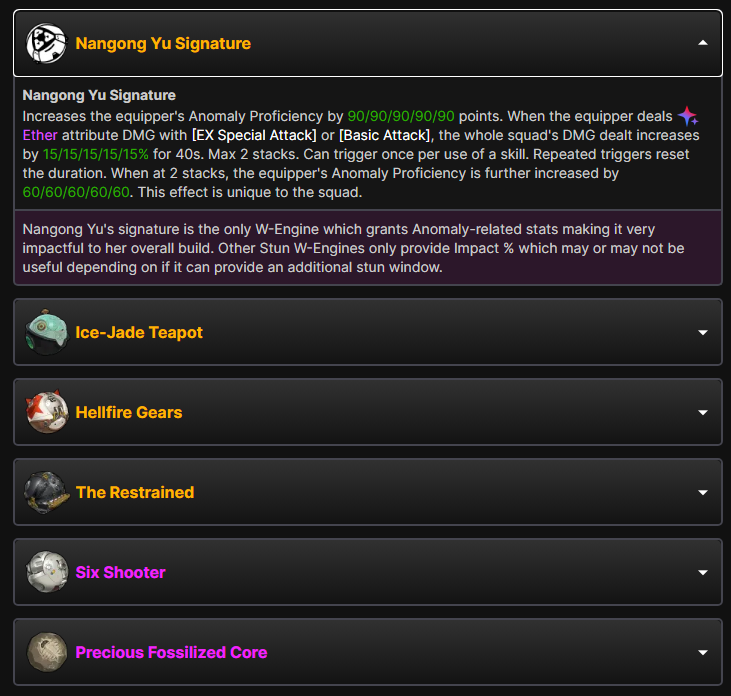This screenshot has height=696, width=731.
Task: Expand the Hellfire Gears dropdown arrow
Action: [x=703, y=413]
